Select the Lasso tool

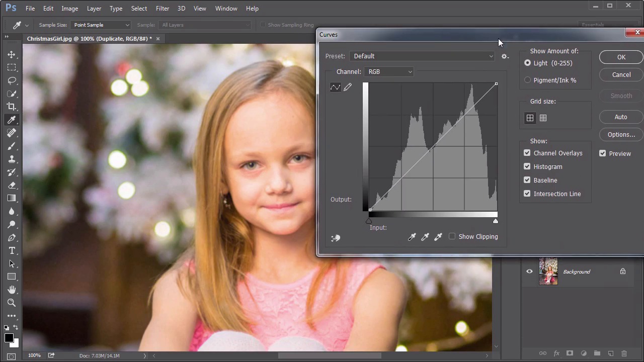(x=12, y=80)
